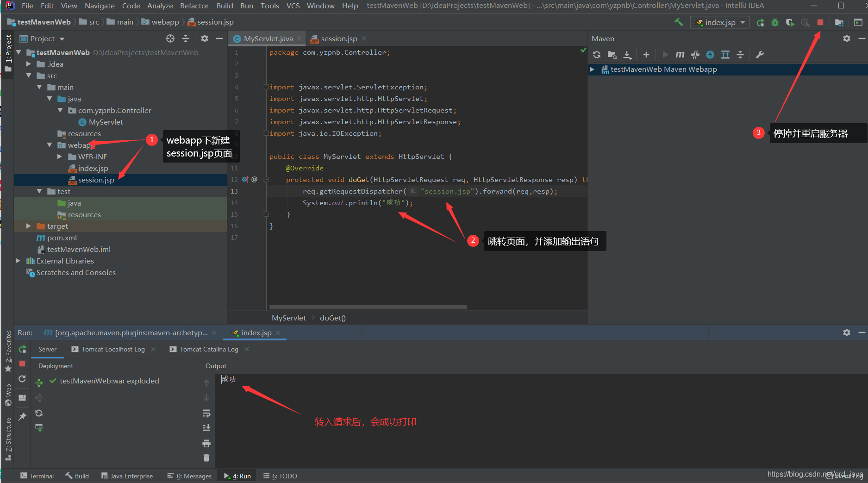Show Maven dependencies diagram
The width and height of the screenshot is (868, 483).
click(x=725, y=55)
